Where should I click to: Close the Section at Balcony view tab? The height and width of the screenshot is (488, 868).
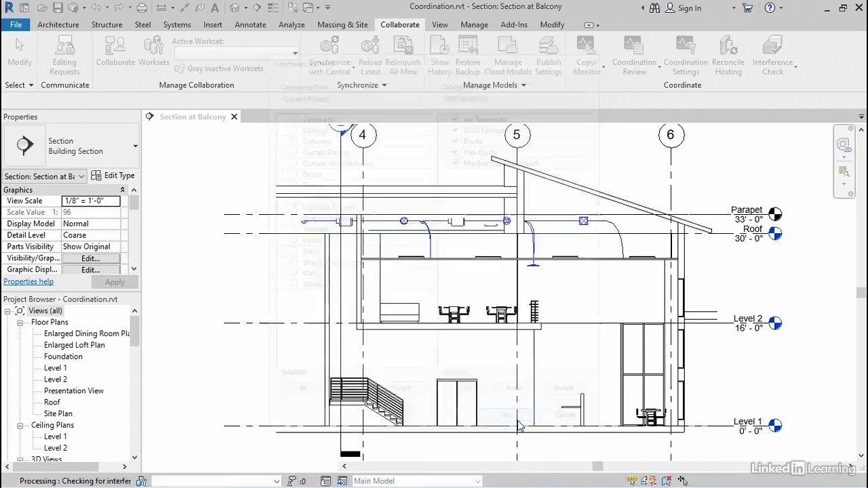coord(234,117)
